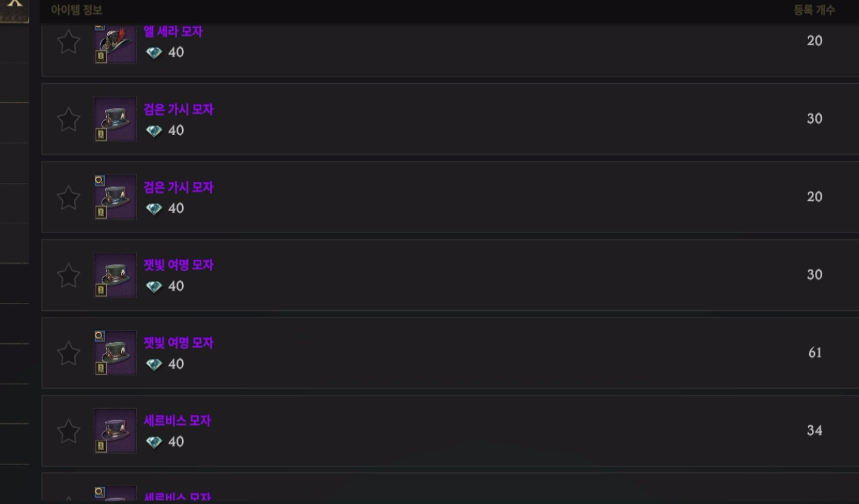Click magnifier preview icon on 잿빛 여명 모자
This screenshot has width=859, height=504.
(x=100, y=336)
